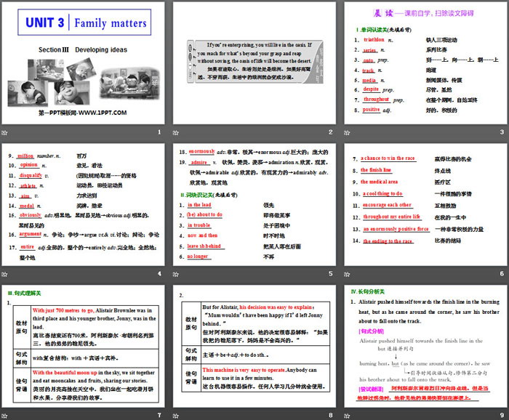
Task: Click the star icon under slide 4
Action: [6, 274]
